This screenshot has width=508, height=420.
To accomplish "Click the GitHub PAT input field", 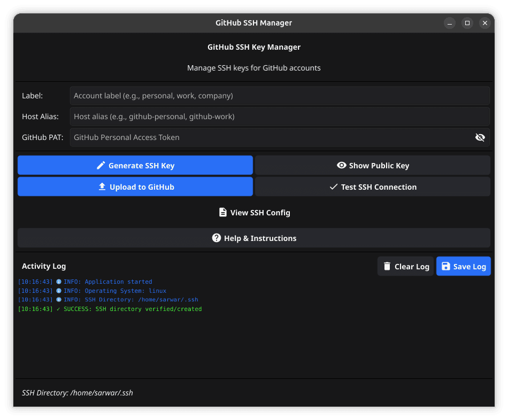I will (267, 137).
